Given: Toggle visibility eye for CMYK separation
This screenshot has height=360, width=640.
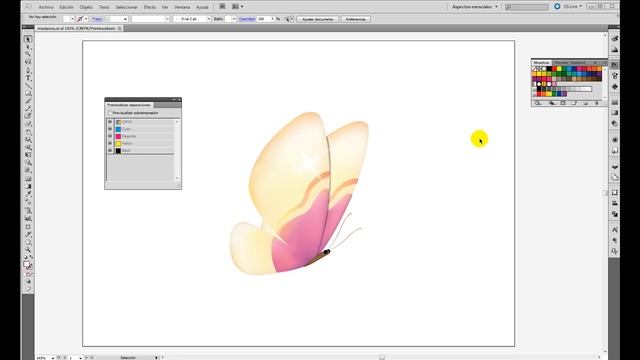Looking at the screenshot, I should pyautogui.click(x=110, y=122).
